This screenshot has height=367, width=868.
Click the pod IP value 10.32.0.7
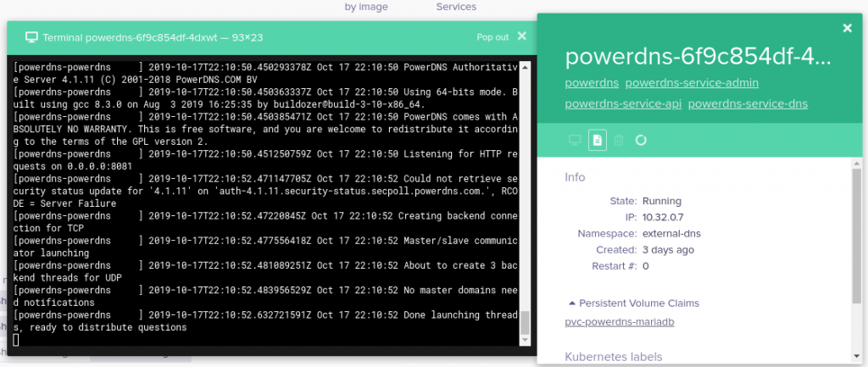[664, 217]
